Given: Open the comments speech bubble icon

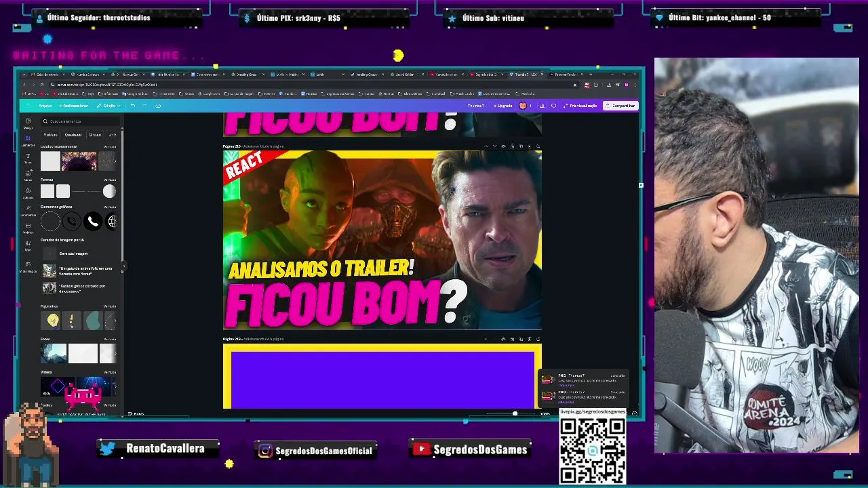Looking at the screenshot, I should pyautogui.click(x=553, y=106).
